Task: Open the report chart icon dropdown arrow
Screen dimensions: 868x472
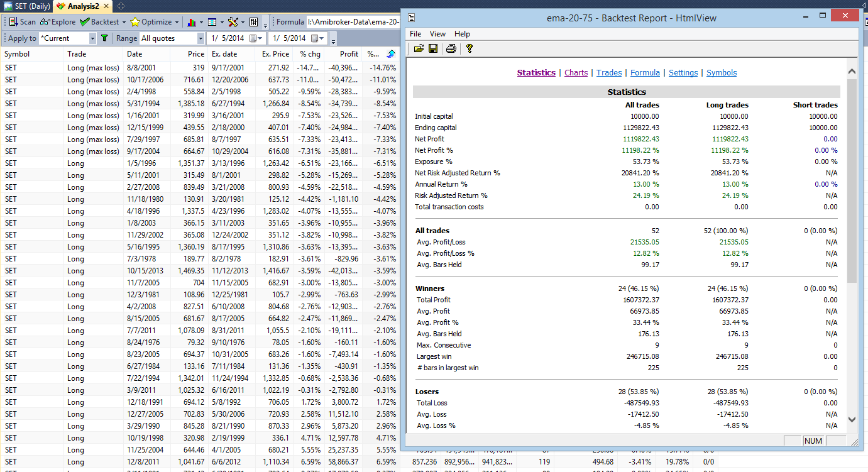Action: point(201,22)
